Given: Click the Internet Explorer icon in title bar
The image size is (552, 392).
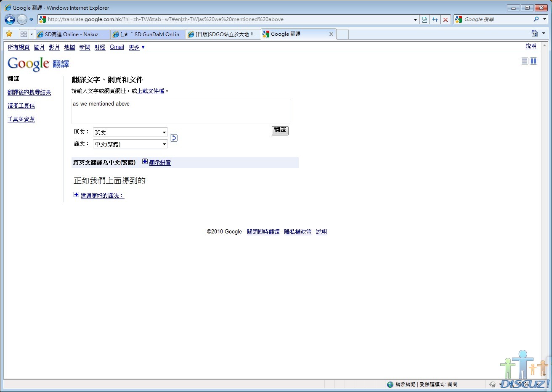Looking at the screenshot, I should pos(8,8).
